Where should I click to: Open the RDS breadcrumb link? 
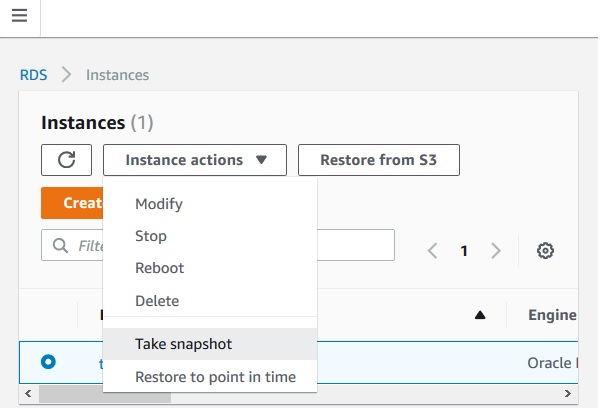(34, 75)
